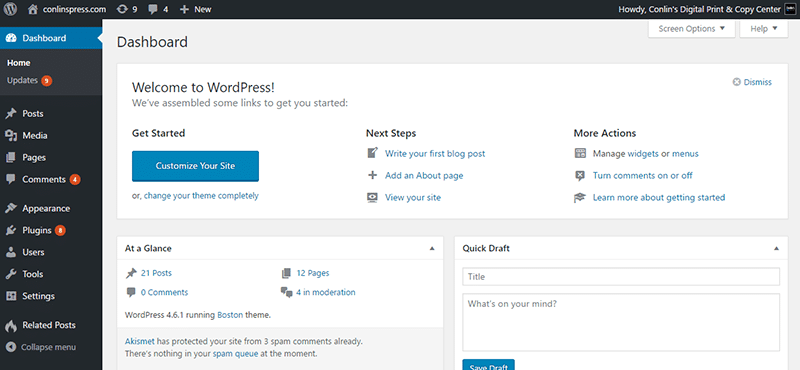The image size is (800, 370).
Task: Open the updates icon showing 9
Action: click(x=122, y=9)
